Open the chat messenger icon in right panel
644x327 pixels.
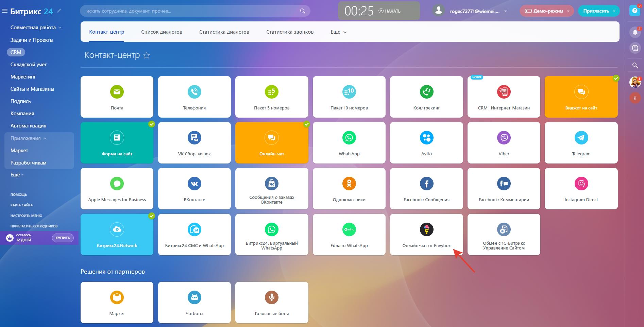tap(635, 48)
